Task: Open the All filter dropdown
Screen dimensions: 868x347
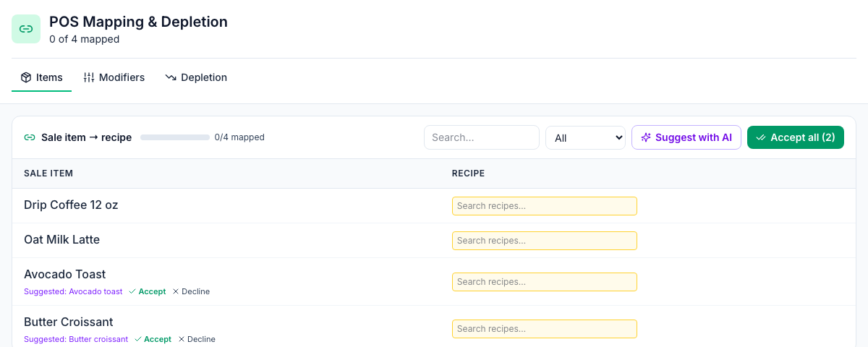Action: coord(585,137)
